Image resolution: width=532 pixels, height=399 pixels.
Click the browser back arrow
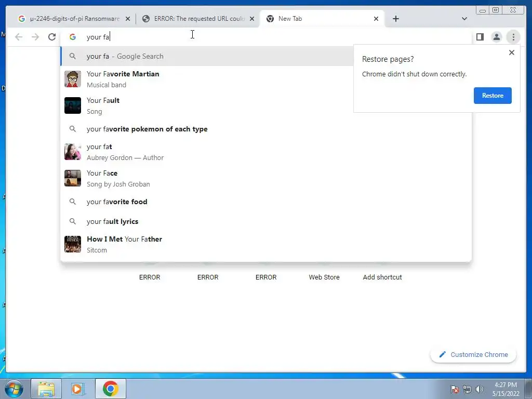pos(19,37)
